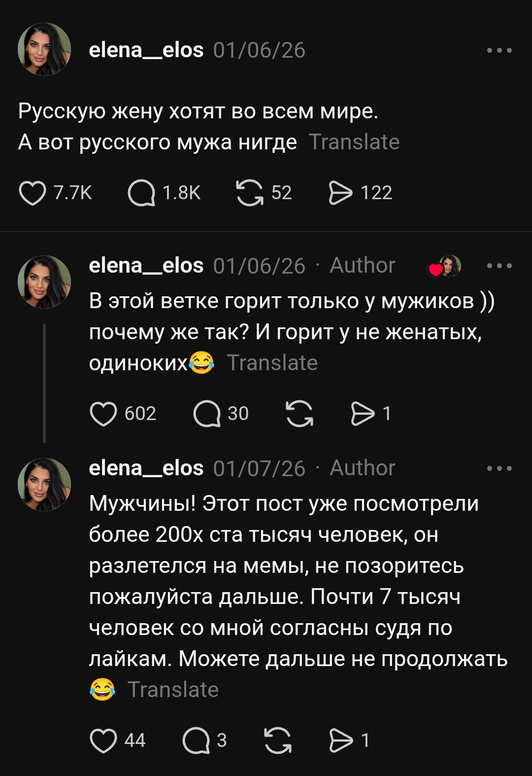Image resolution: width=532 pixels, height=776 pixels.
Task: Translate the main post text
Action: (x=354, y=142)
